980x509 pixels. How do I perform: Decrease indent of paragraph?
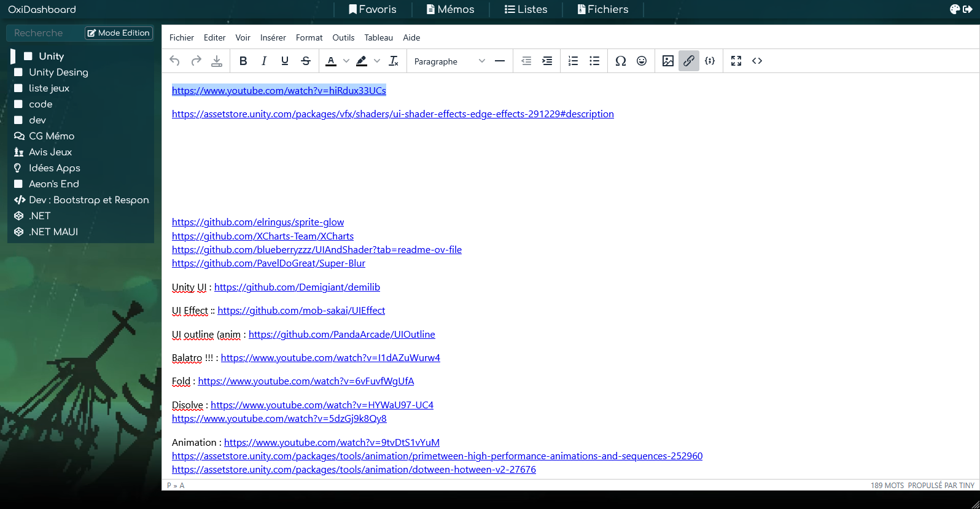(x=526, y=61)
